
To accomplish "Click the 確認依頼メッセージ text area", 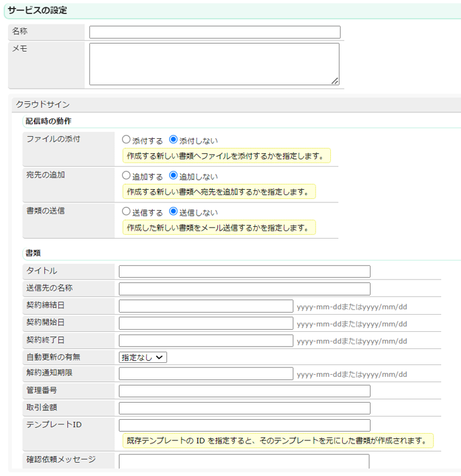I will [244, 461].
